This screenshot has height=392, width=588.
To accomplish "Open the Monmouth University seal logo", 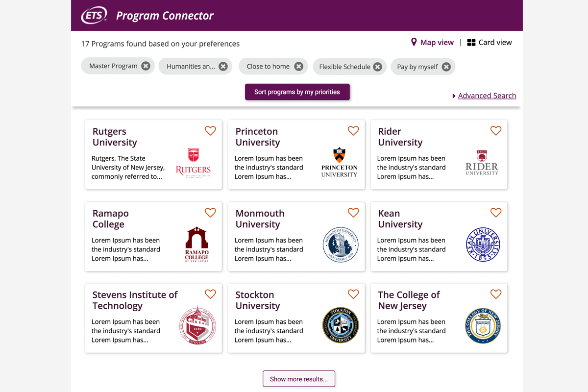I will [341, 245].
